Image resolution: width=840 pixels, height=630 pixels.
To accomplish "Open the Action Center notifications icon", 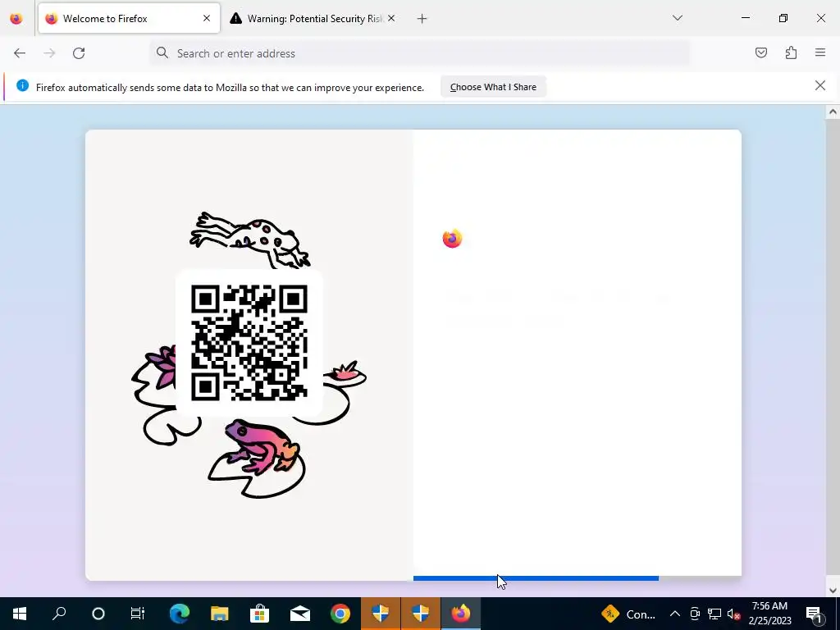I will [x=814, y=614].
